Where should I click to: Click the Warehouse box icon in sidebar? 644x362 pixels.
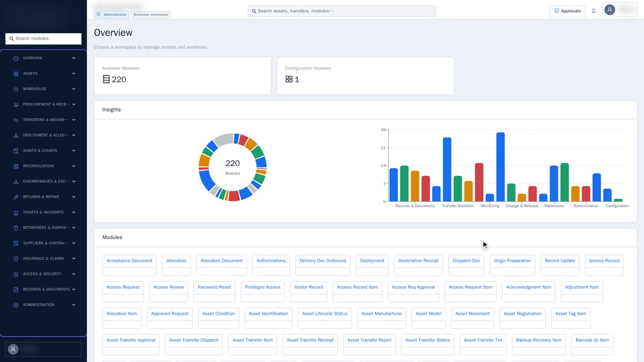tap(16, 89)
